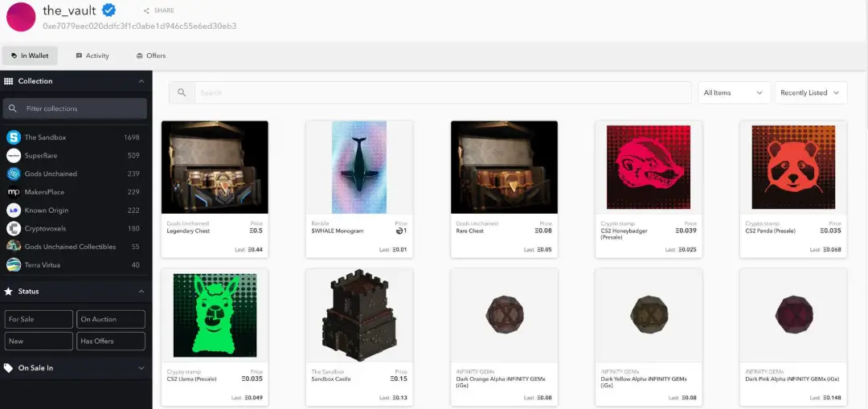Viewport: 868px width, 409px height.
Task: Open the All Items dropdown
Action: click(734, 93)
